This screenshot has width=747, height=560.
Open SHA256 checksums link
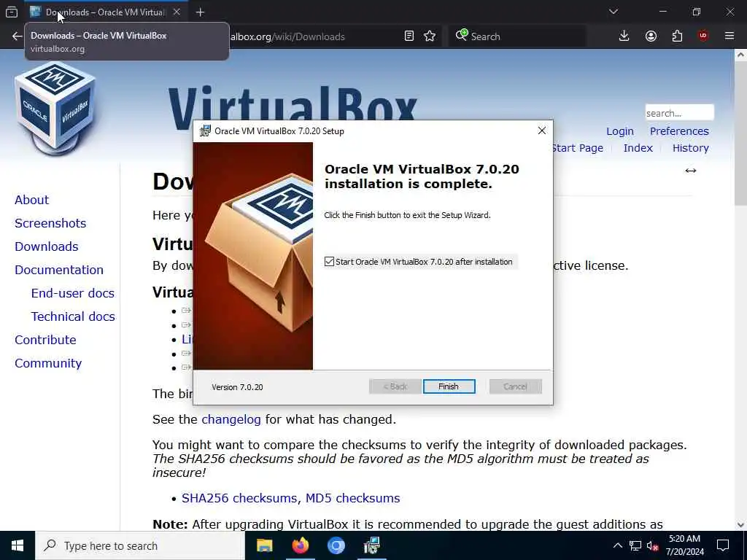pyautogui.click(x=241, y=498)
